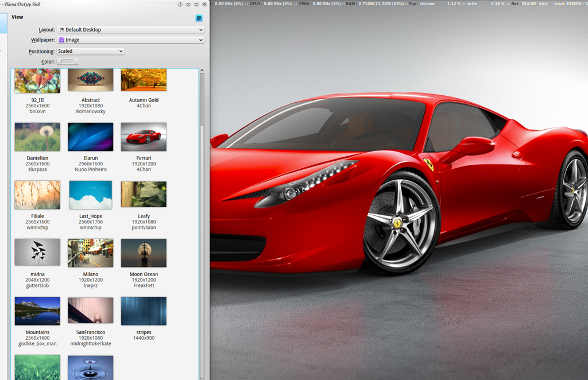Click the scroll up arrow of wallpaper list
This screenshot has width=588, height=380.
[x=202, y=71]
